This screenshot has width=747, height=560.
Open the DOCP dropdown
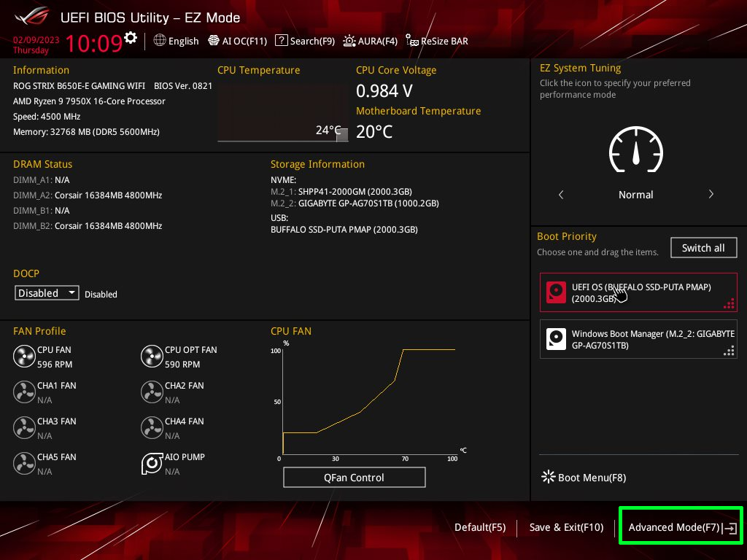coord(46,292)
